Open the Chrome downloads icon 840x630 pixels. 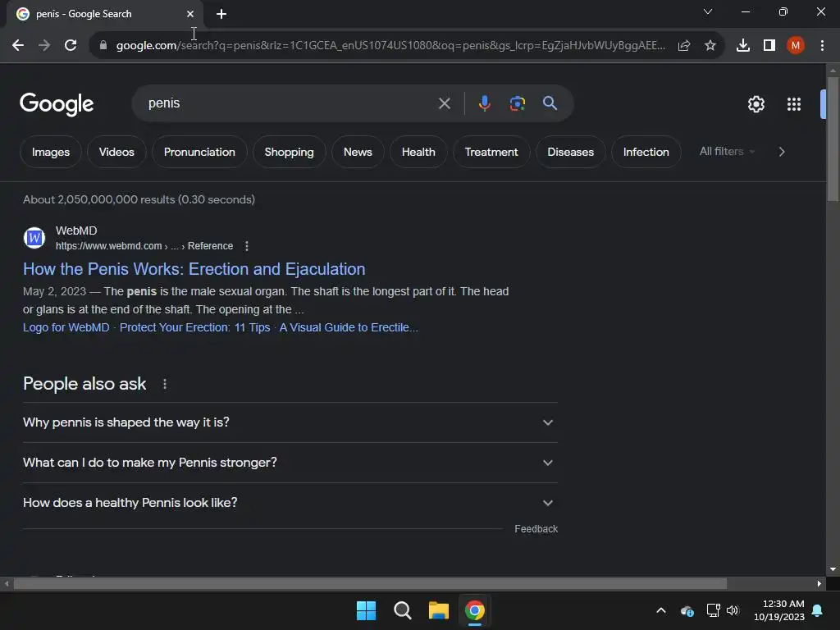tap(742, 46)
